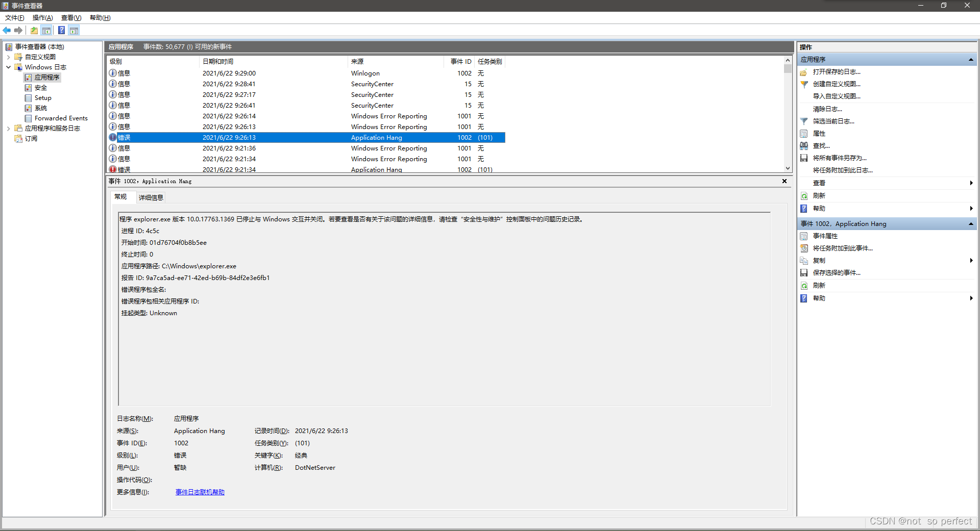
Task: Collapse the 应用程序 actions section
Action: [x=971, y=60]
